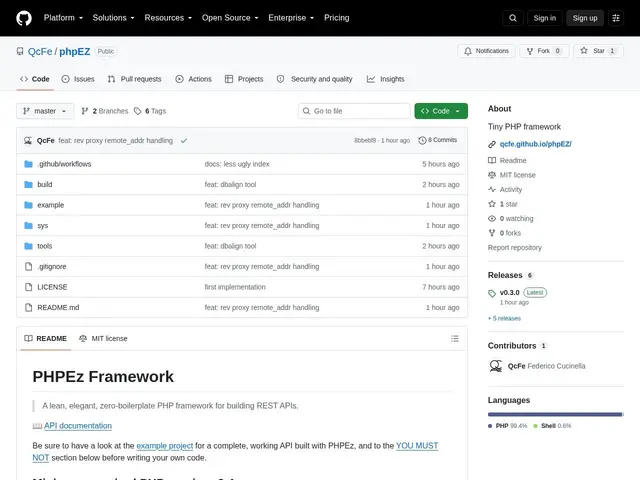Open the README outline list icon
640x480 pixels.
pos(455,339)
